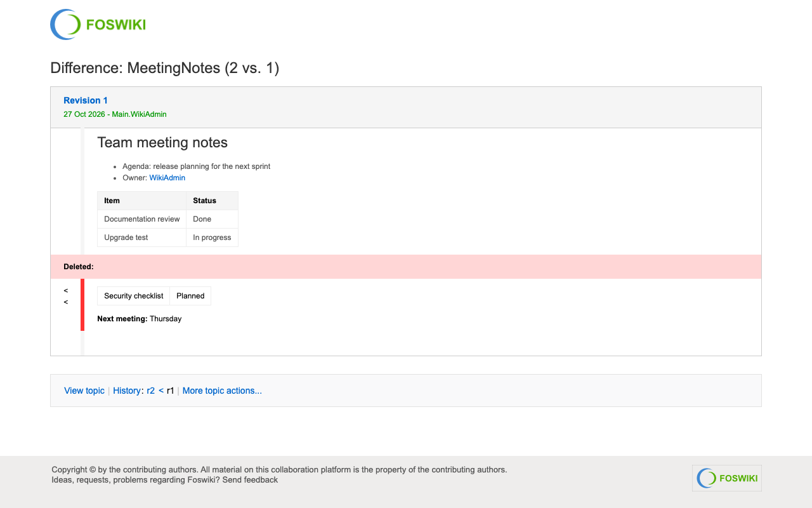812x508 pixels.
Task: Click 'Documentation review' table cell
Action: 141,219
